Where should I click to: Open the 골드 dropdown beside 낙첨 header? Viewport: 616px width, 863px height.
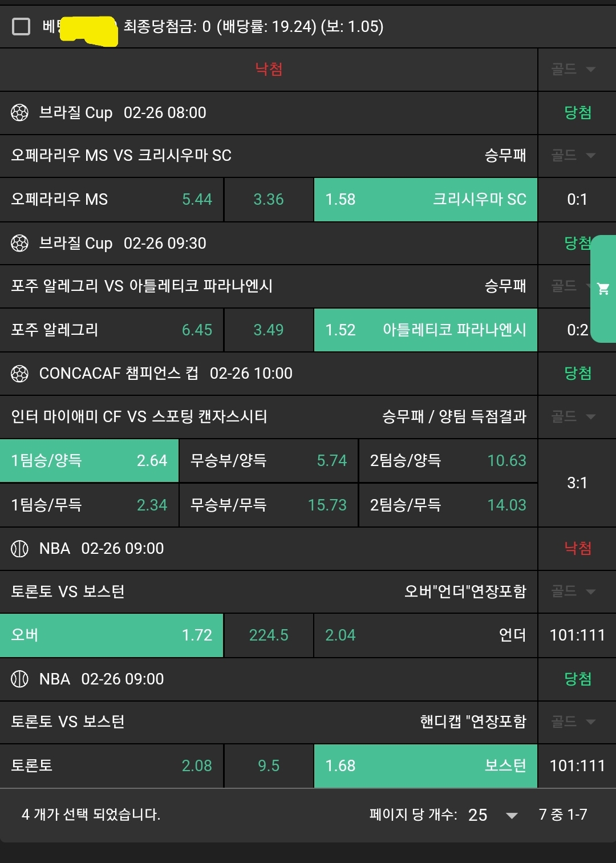click(x=573, y=70)
